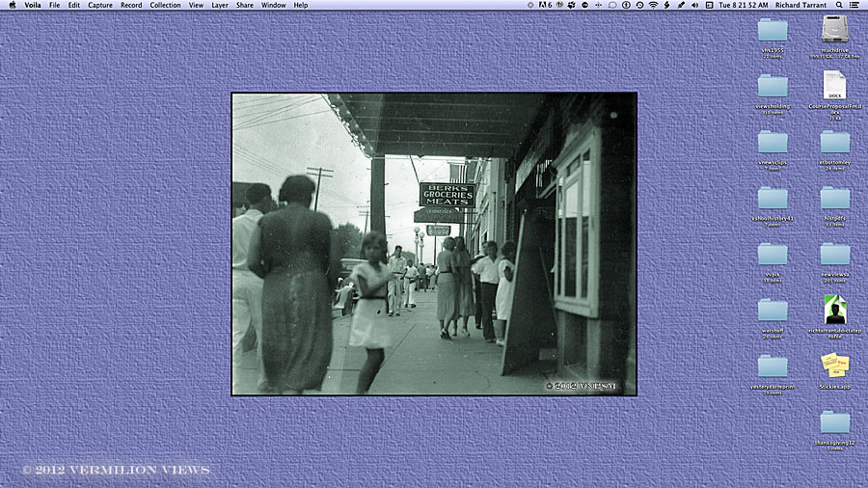This screenshot has height=488, width=868.
Task: Open the thanksgiving12 folder
Action: [x=835, y=422]
